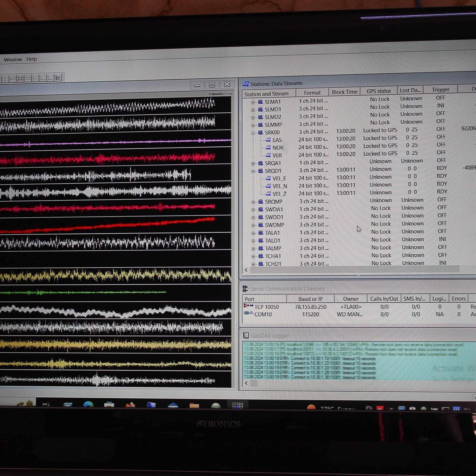Image resolution: width=476 pixels, height=476 pixels.
Task: Click the undo arrow toolbar icon
Action: point(13,79)
